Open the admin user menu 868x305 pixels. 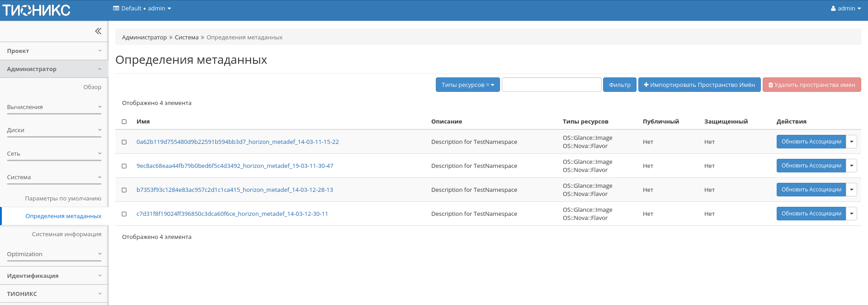(845, 8)
